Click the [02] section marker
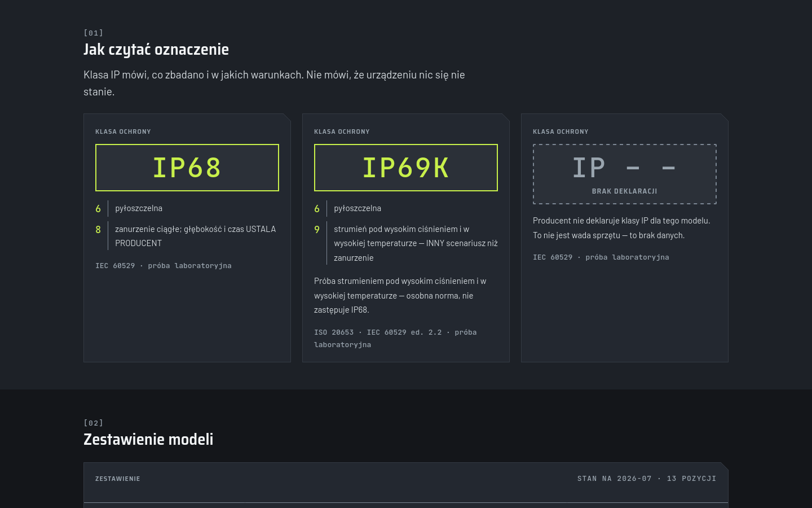The width and height of the screenshot is (812, 508). pos(94,423)
